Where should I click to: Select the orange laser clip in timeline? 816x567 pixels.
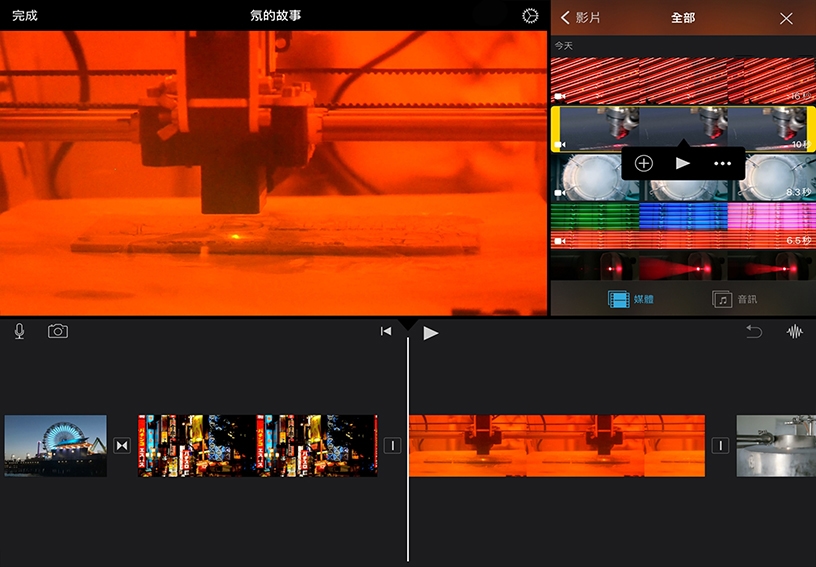click(x=557, y=446)
